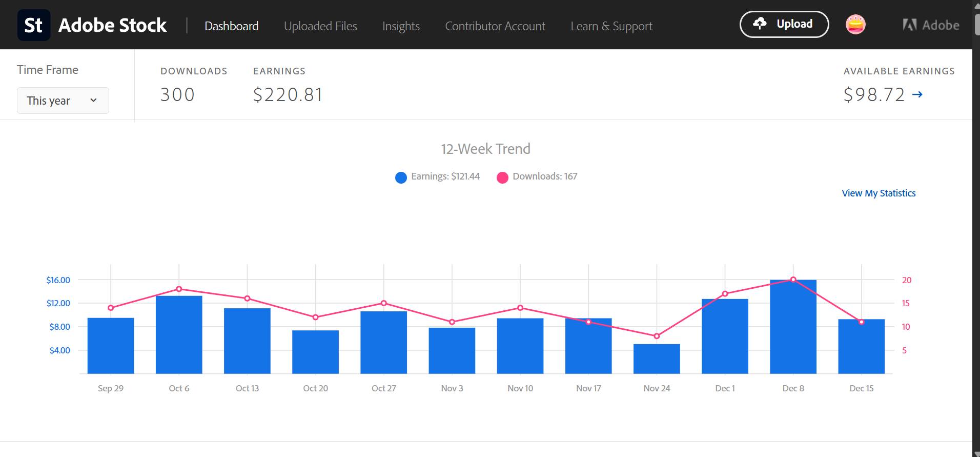Click the Oct 6 earnings bar

[179, 336]
